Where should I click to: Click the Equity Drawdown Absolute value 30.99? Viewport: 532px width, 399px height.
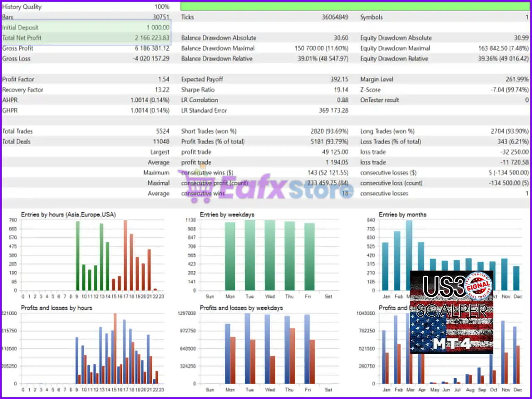pyautogui.click(x=521, y=38)
